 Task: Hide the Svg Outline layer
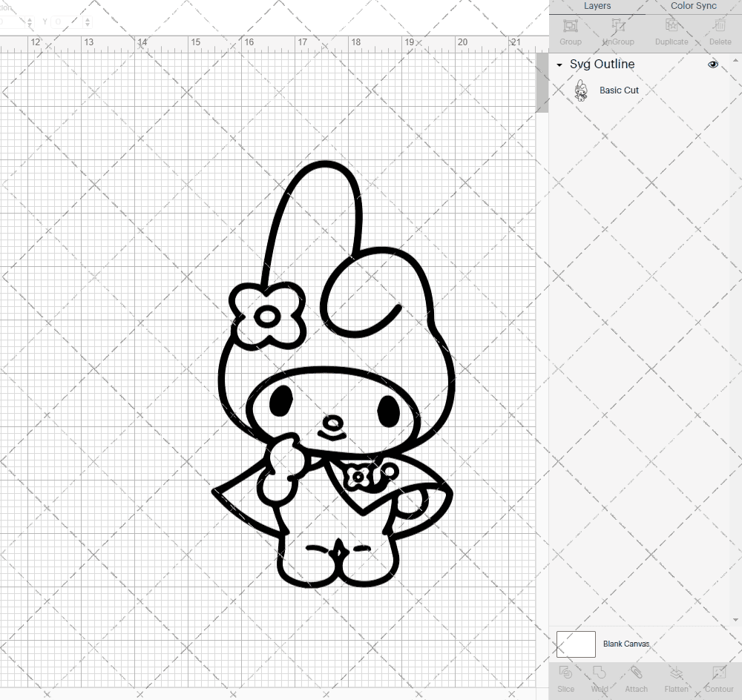coord(712,65)
